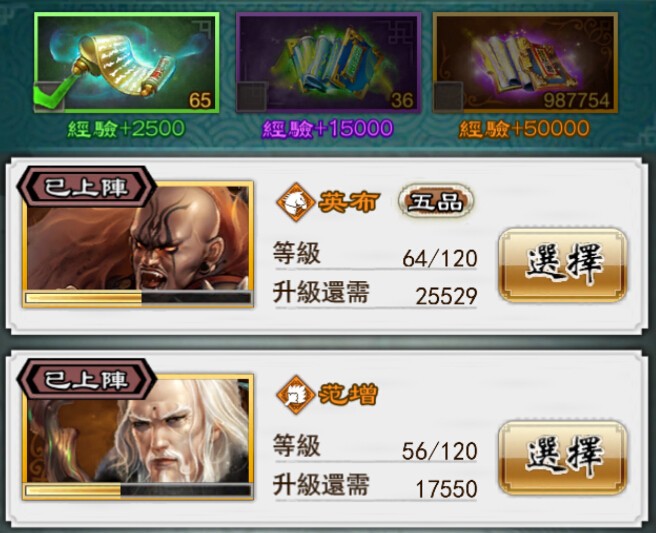Image resolution: width=656 pixels, height=533 pixels.
Task: Open 英布's hero portrait
Action: (138, 244)
